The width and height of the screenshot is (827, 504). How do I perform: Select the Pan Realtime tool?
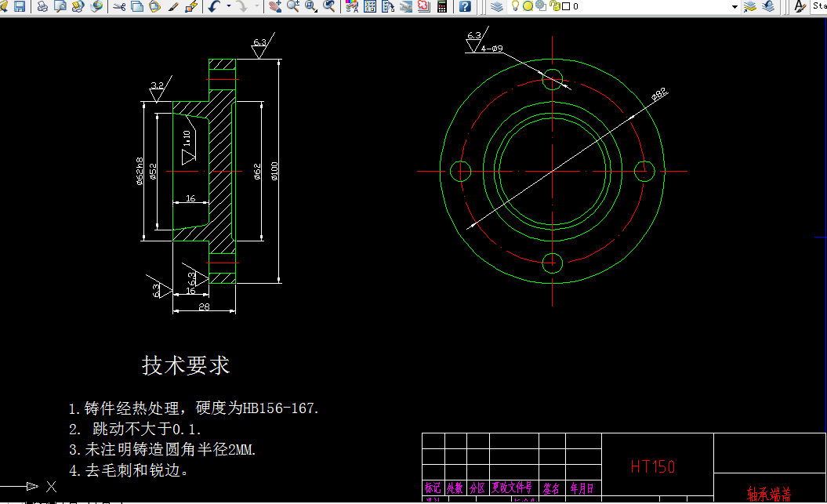[275, 6]
